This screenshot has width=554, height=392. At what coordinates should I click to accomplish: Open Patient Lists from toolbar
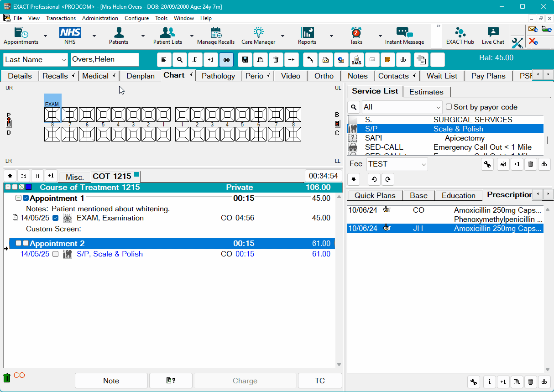(167, 36)
